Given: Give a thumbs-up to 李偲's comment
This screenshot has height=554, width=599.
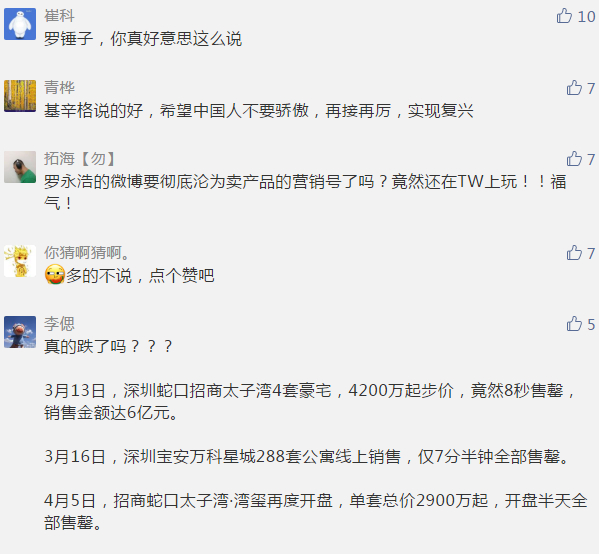Looking at the screenshot, I should tap(574, 324).
